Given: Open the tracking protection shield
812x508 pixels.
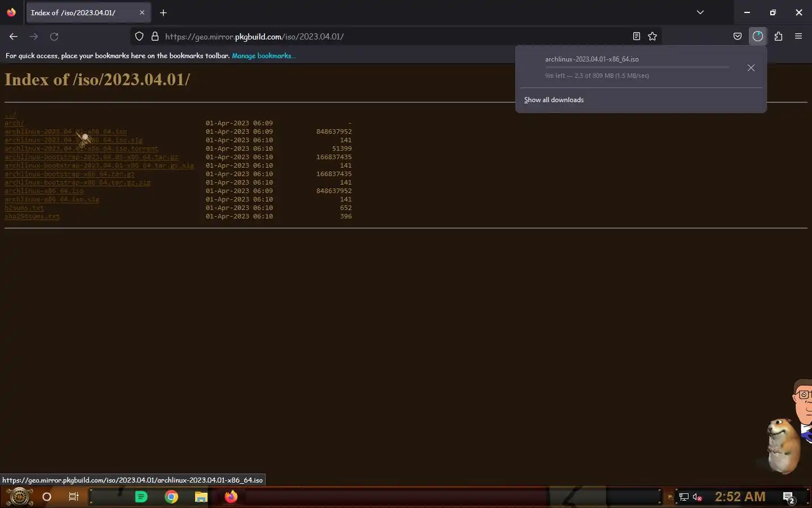Looking at the screenshot, I should [x=139, y=37].
